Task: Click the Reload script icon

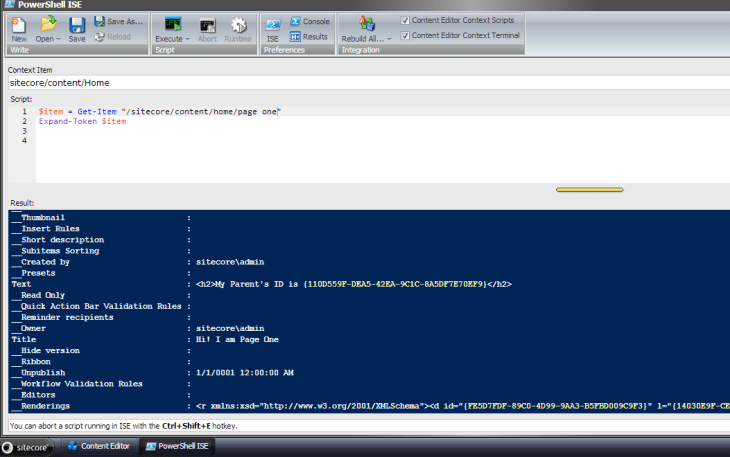Action: [x=113, y=37]
